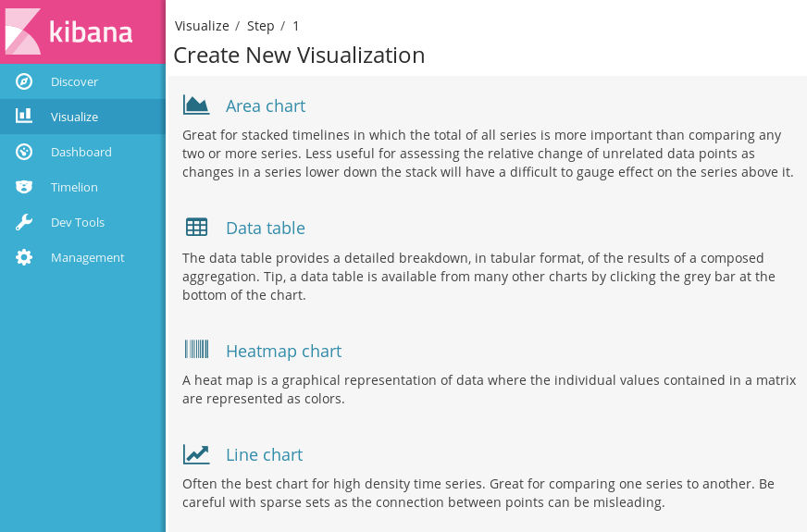Image resolution: width=807 pixels, height=532 pixels.
Task: Click the Line chart icon
Action: [x=196, y=454]
